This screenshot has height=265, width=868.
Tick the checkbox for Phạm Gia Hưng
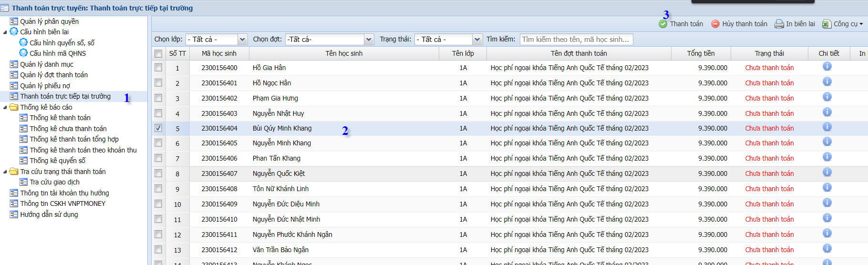tap(158, 98)
